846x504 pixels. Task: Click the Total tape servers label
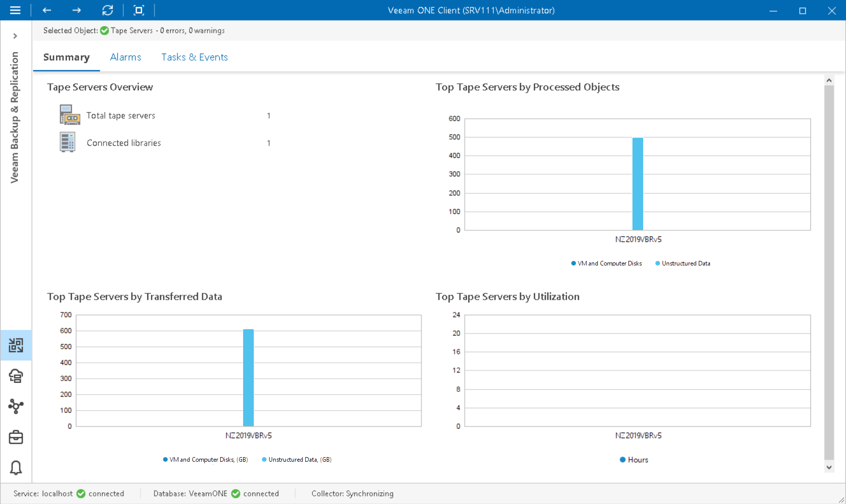pos(121,116)
